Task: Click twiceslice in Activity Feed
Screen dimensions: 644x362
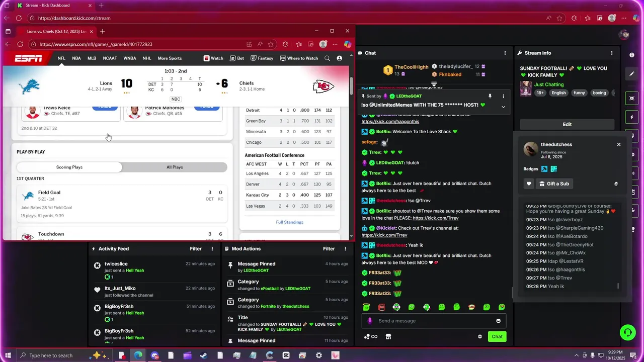Action: (116, 264)
